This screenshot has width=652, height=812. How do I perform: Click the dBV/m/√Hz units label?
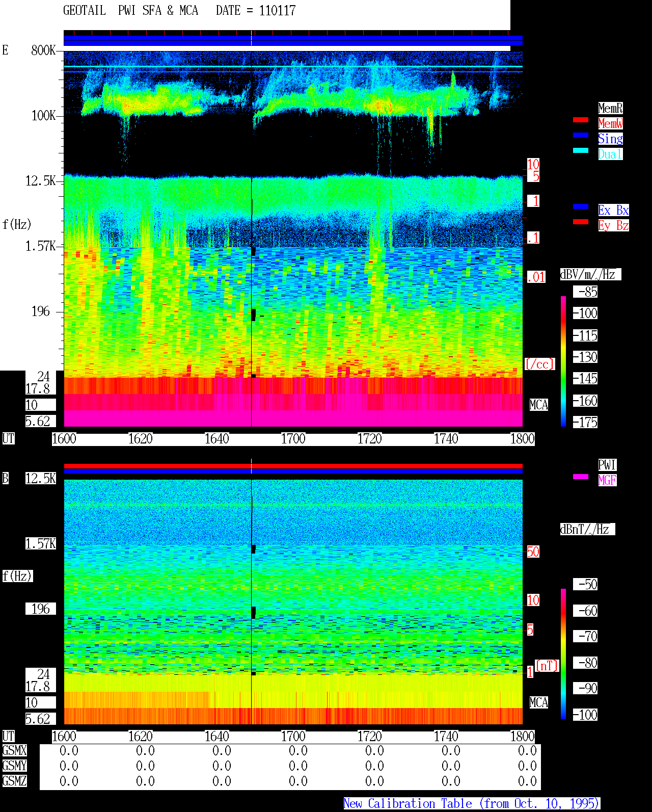590,274
